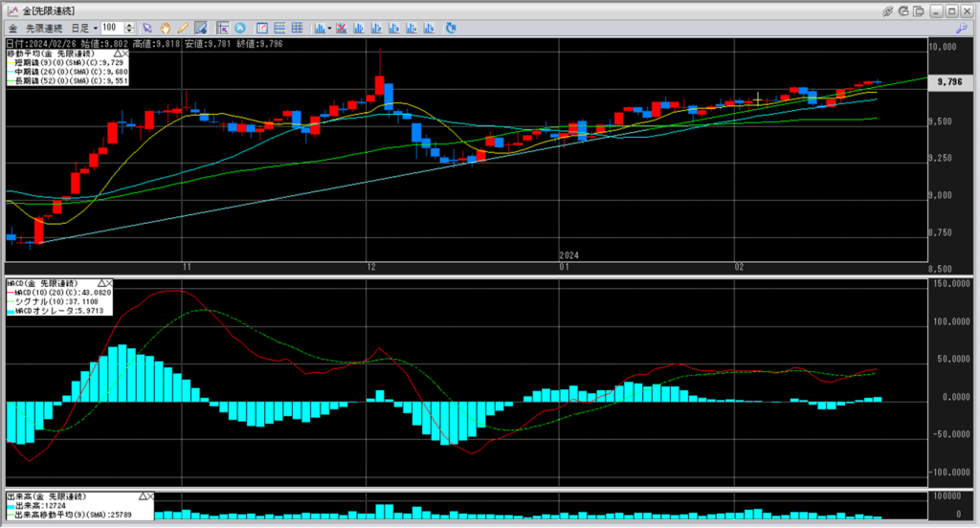Click the 金 symbol selector
The height and width of the screenshot is (528, 980).
coord(13,28)
